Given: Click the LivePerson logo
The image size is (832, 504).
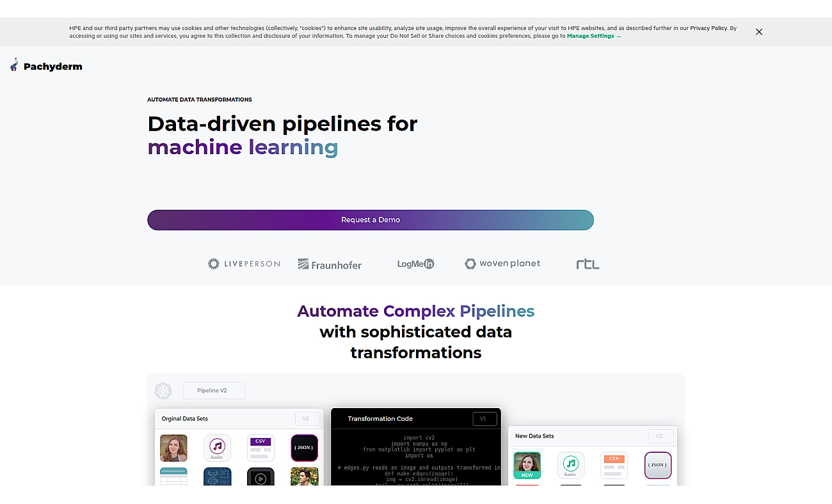Looking at the screenshot, I should [x=244, y=264].
